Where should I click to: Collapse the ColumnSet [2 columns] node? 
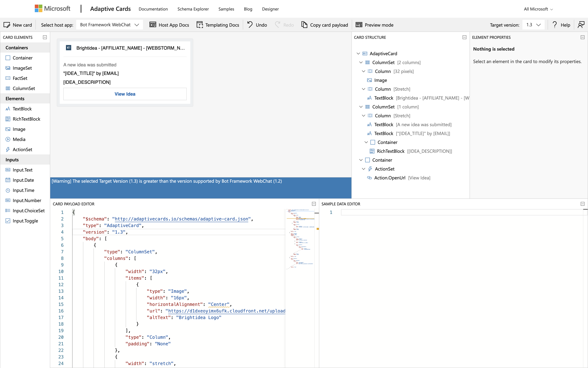(361, 63)
